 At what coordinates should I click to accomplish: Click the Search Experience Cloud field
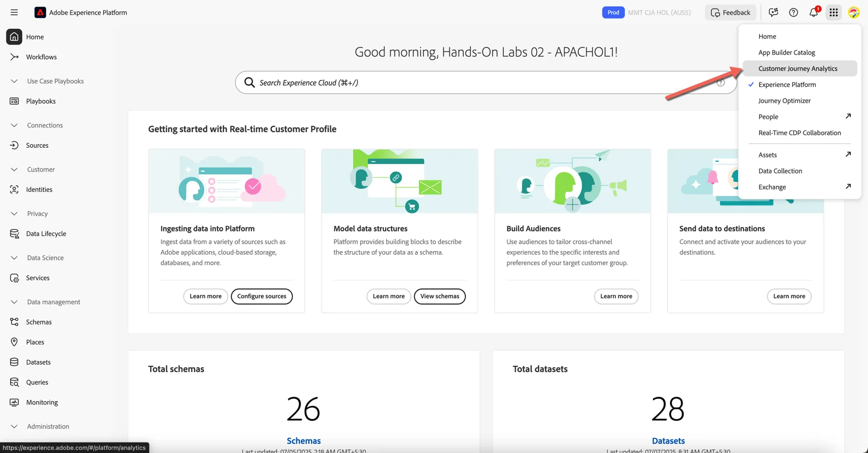[x=486, y=82]
